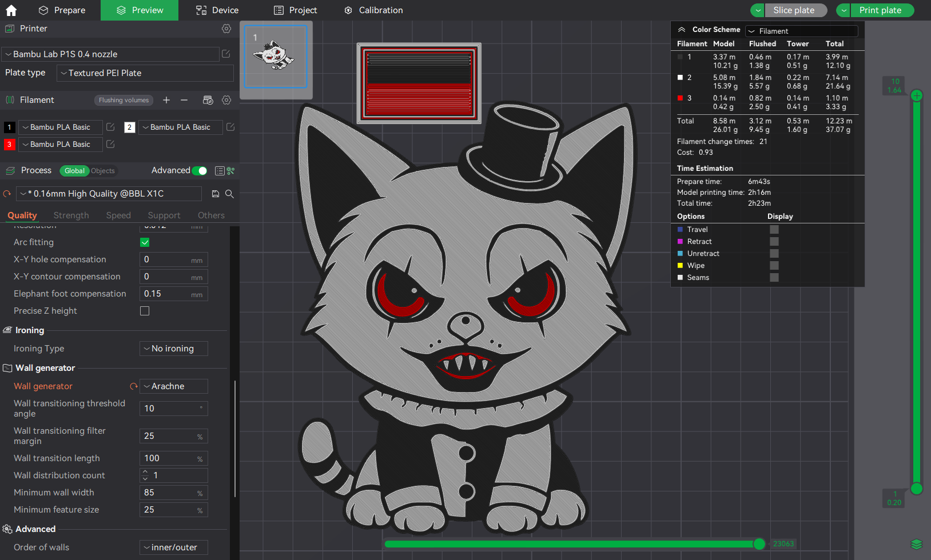Show Travel moves
The height and width of the screenshot is (560, 931).
click(x=774, y=229)
